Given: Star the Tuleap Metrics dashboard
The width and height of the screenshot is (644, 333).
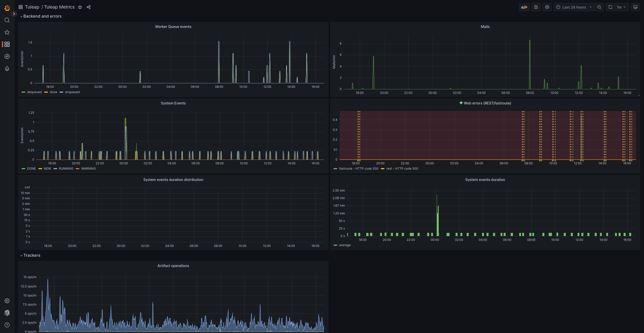Looking at the screenshot, I should coord(80,7).
